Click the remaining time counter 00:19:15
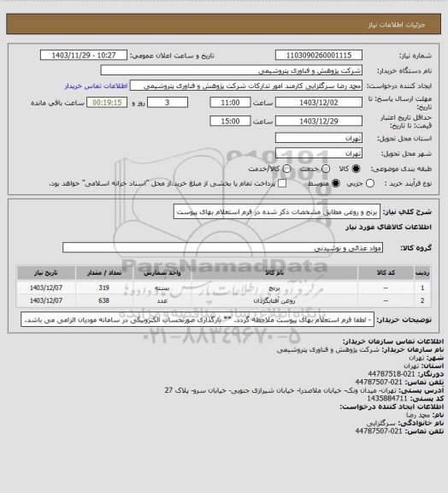This screenshot has height=493, width=448. click(107, 103)
